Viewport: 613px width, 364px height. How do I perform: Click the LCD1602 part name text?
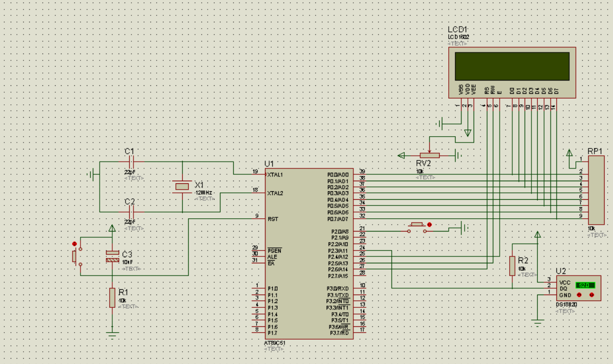(458, 37)
